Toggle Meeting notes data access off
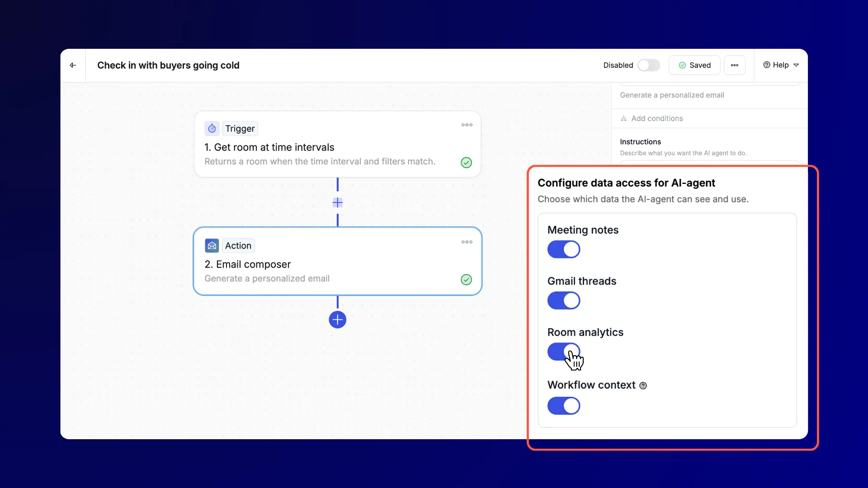The width and height of the screenshot is (868, 488). (563, 249)
